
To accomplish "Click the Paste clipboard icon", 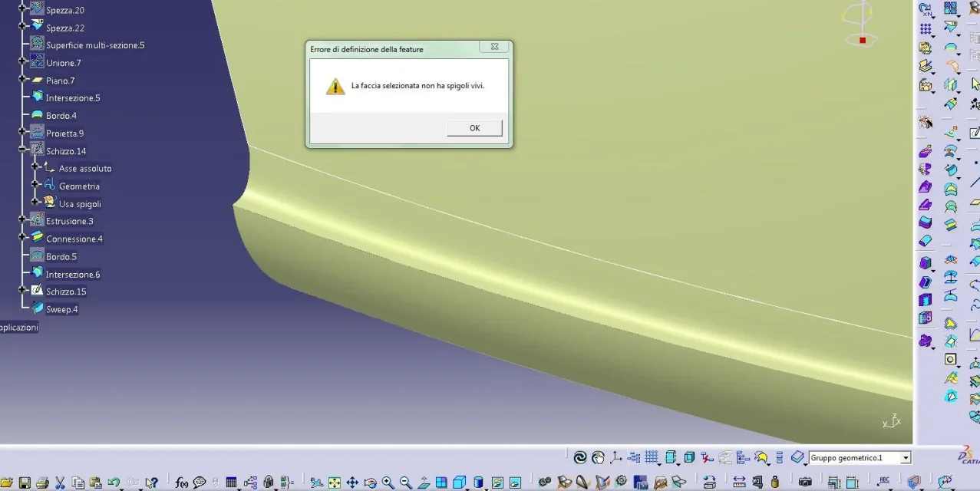I will (x=95, y=483).
